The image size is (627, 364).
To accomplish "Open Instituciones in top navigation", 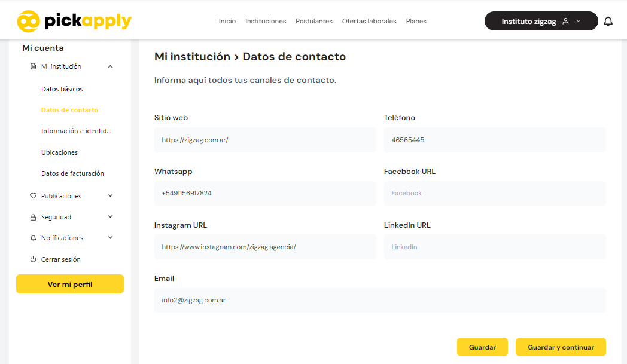I will tap(266, 21).
